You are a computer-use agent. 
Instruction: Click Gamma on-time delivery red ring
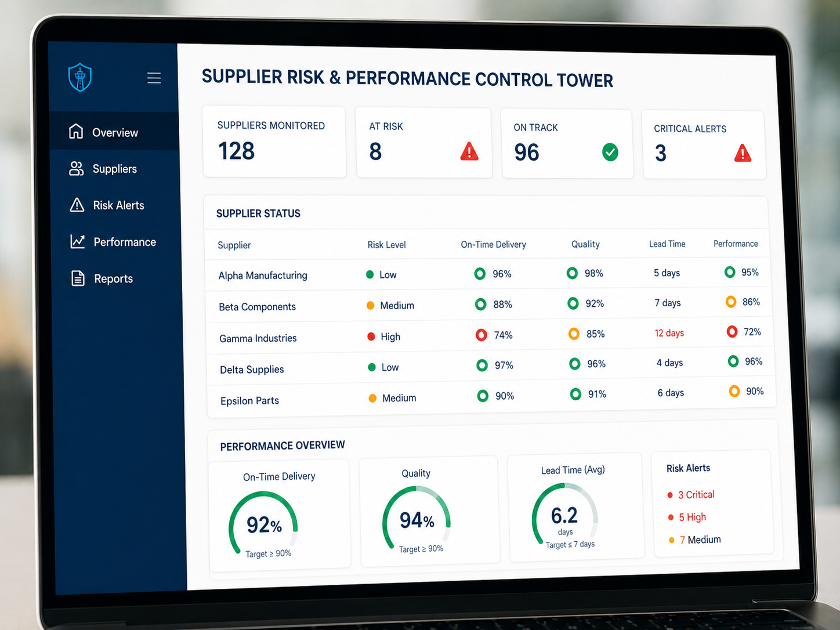(x=481, y=335)
